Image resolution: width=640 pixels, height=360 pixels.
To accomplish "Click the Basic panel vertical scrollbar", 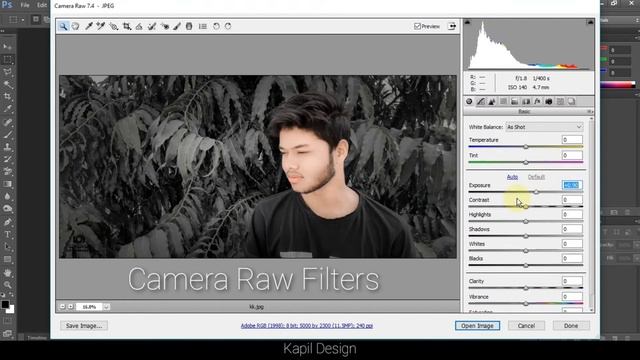I will [x=591, y=214].
